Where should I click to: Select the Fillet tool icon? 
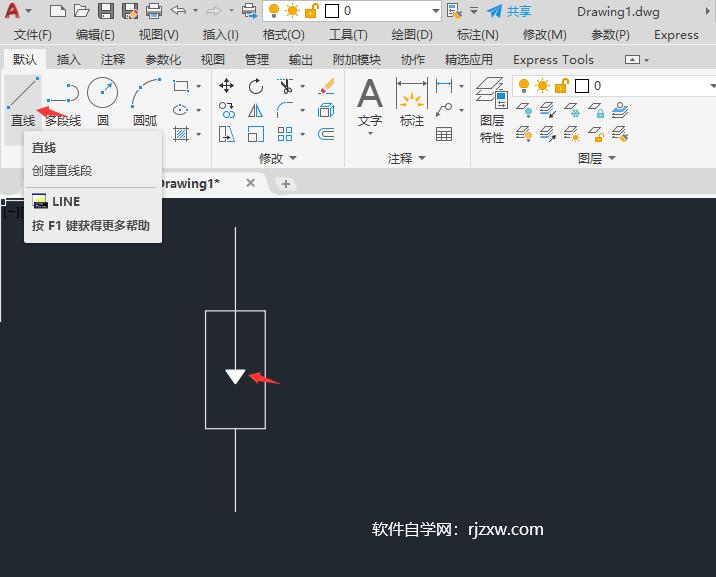coord(285,110)
